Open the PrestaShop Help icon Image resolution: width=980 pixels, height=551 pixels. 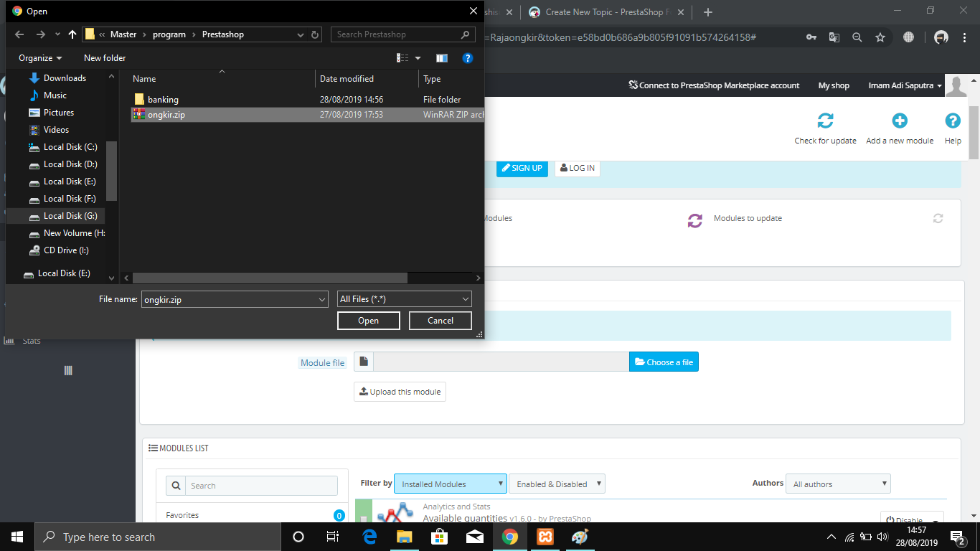953,121
